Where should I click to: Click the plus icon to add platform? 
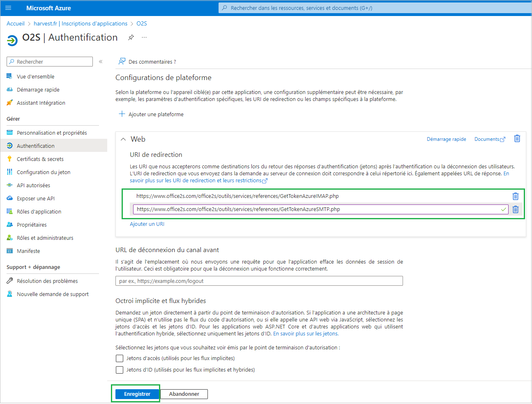point(122,114)
